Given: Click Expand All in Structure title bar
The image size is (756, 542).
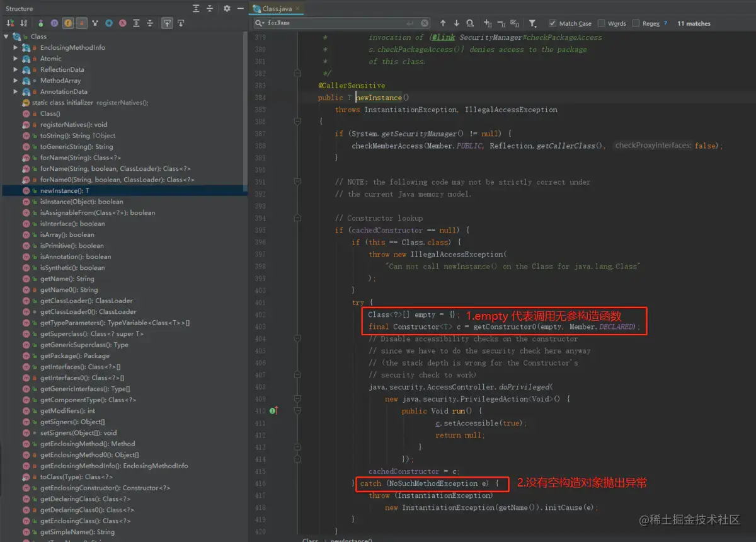Looking at the screenshot, I should 197,9.
